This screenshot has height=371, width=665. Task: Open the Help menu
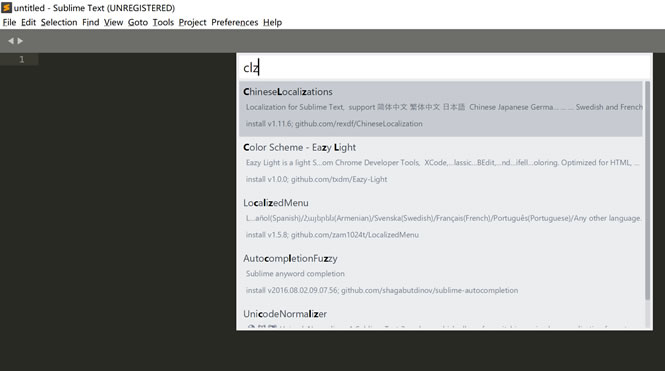pyautogui.click(x=272, y=22)
